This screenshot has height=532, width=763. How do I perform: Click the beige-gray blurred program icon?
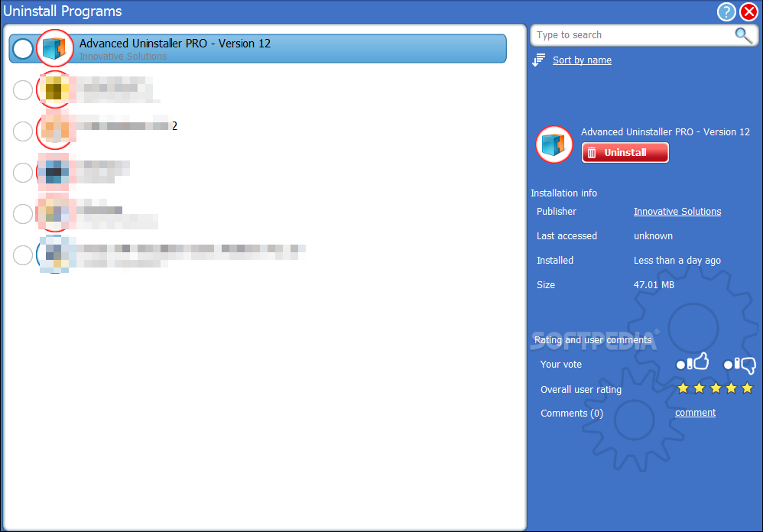coord(55,213)
